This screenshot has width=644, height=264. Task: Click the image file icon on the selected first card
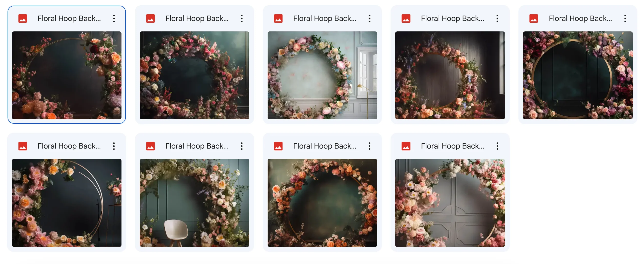pos(23,19)
